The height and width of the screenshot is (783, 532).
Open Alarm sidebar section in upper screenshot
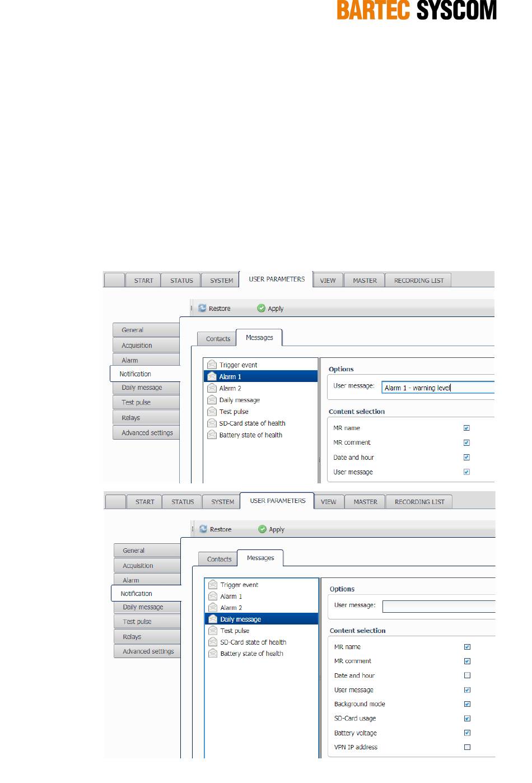pyautogui.click(x=146, y=360)
